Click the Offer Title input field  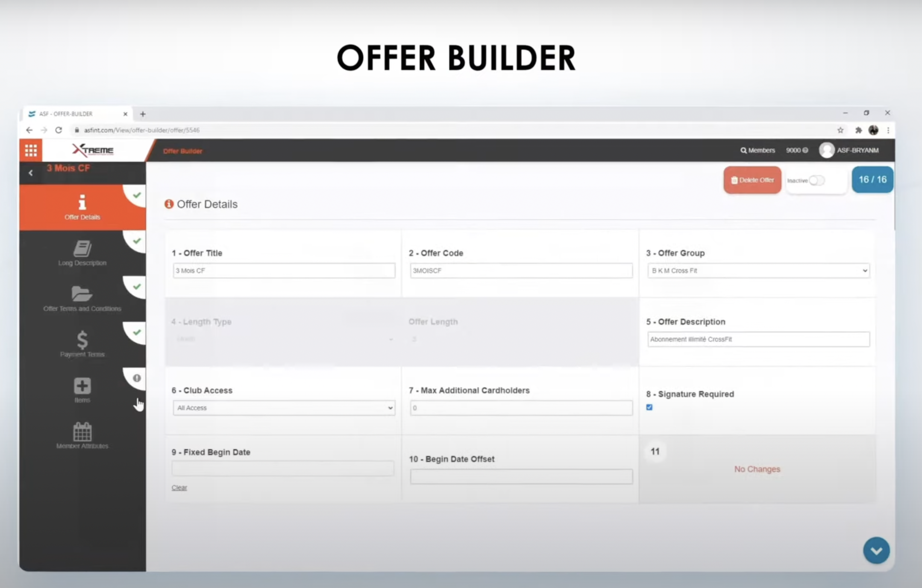pyautogui.click(x=283, y=270)
